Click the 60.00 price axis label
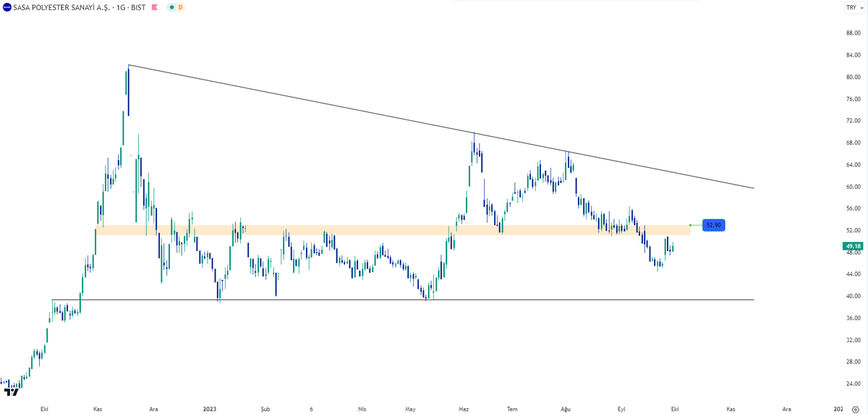The width and height of the screenshot is (868, 414). tap(852, 187)
